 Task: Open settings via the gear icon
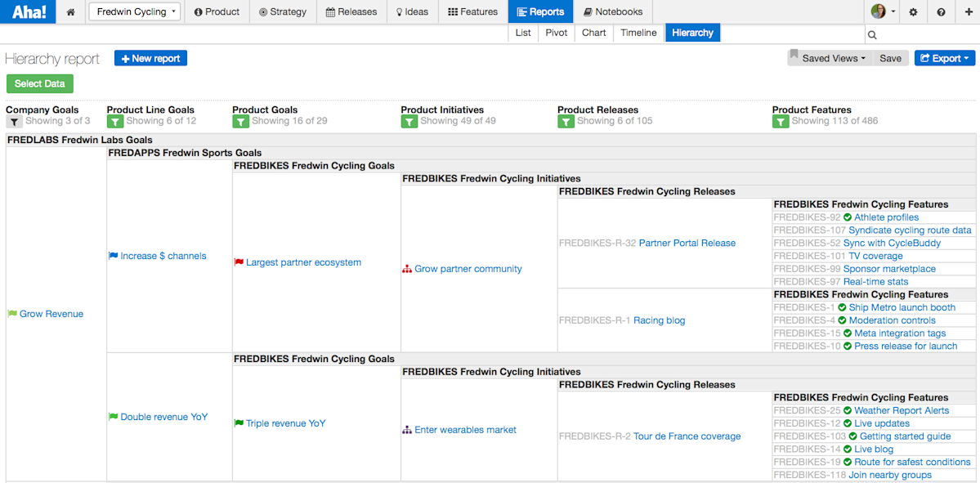pyautogui.click(x=913, y=12)
